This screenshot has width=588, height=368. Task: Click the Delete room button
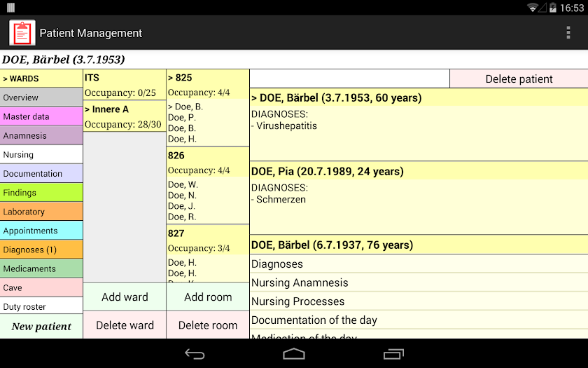[208, 325]
